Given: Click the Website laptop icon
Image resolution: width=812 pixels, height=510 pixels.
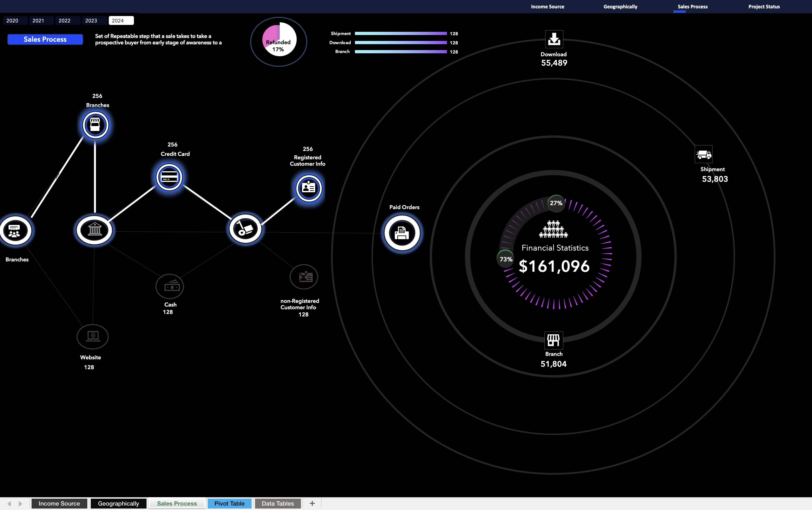Looking at the screenshot, I should [93, 336].
